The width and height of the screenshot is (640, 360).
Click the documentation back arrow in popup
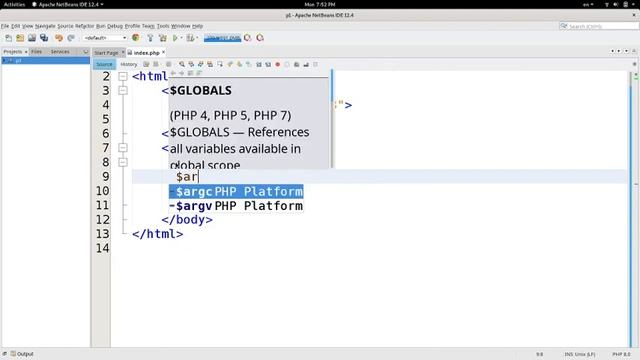point(173,73)
